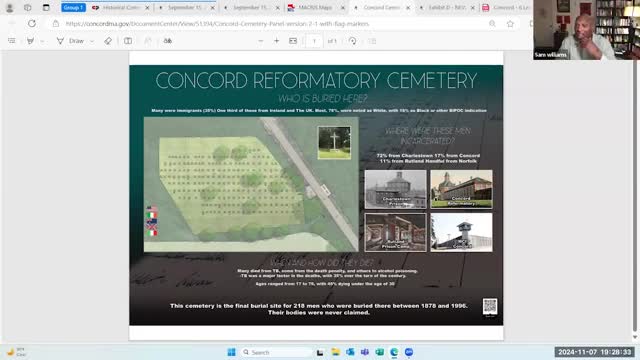640x360 pixels.
Task: Click the zoom magnifier icon in the address bar
Action: [492, 24]
